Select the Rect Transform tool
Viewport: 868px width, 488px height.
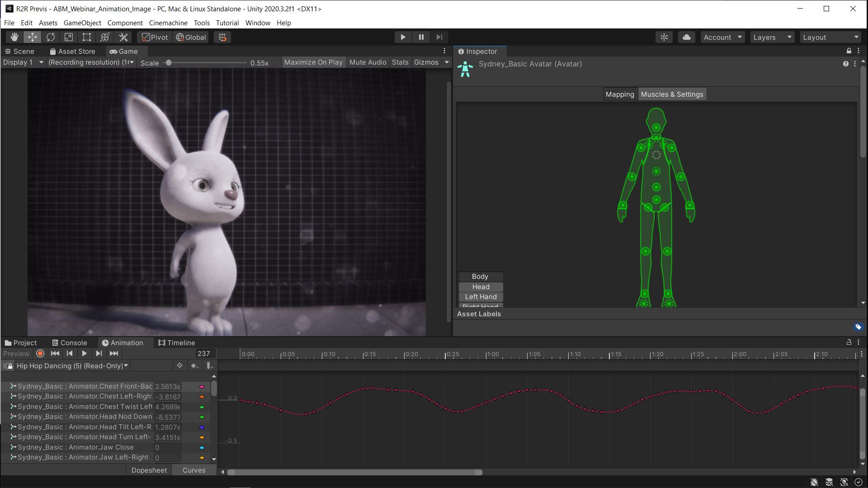(x=86, y=37)
